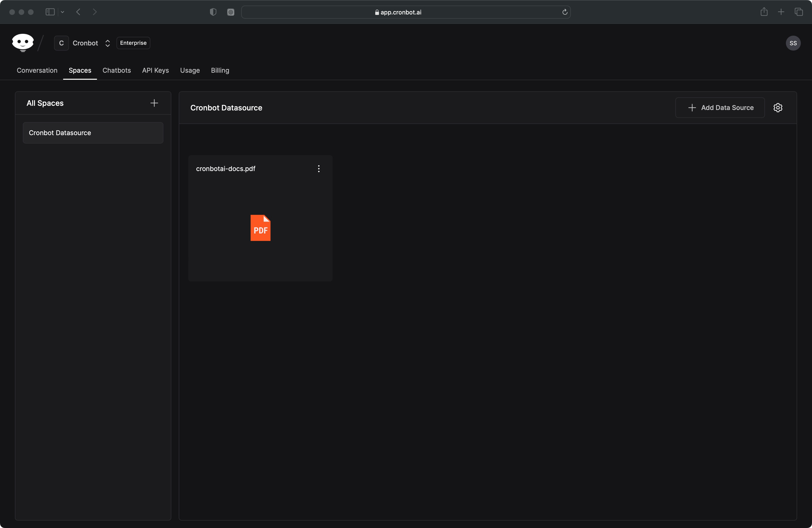Show tab overview in Safari
812x528 pixels.
tap(798, 12)
